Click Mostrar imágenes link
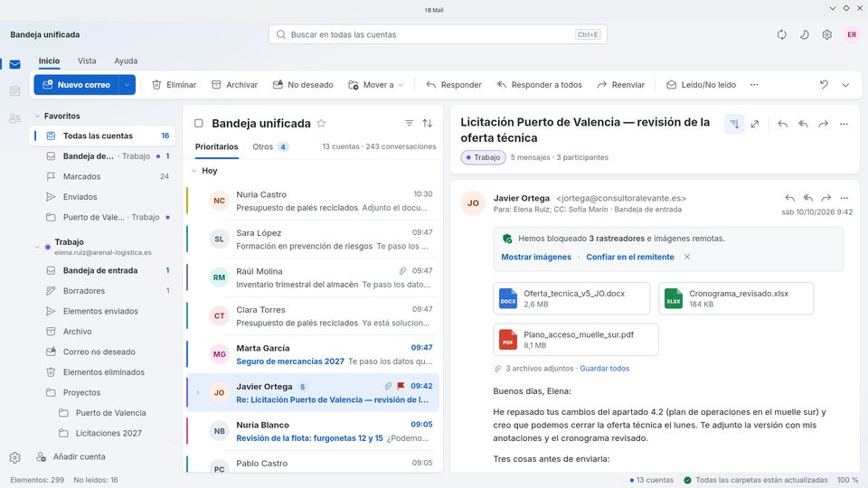Viewport: 868px width, 488px height. 536,258
